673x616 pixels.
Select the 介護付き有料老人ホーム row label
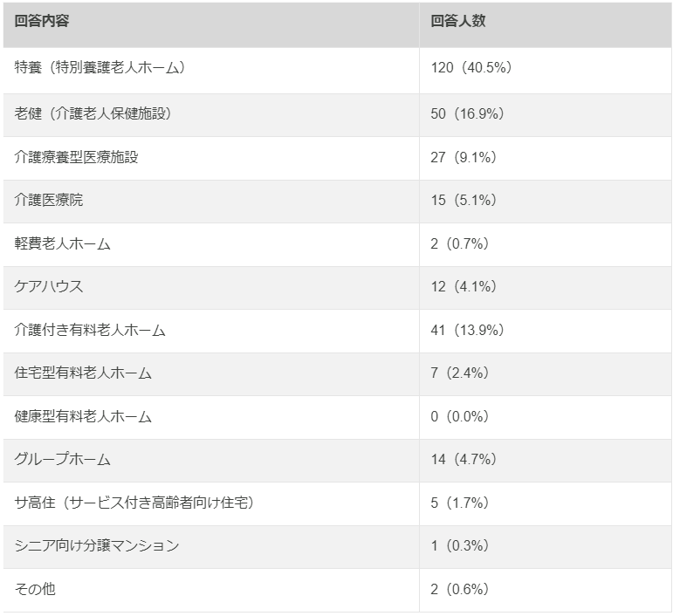click(x=90, y=331)
